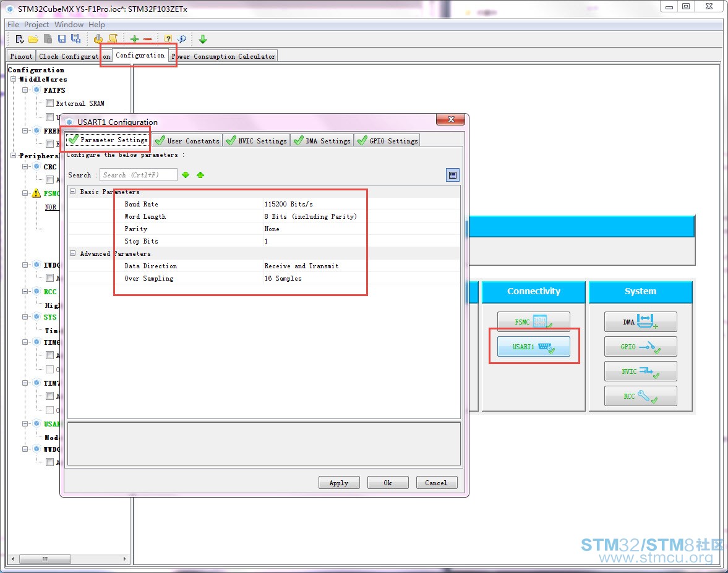Image resolution: width=728 pixels, height=573 pixels.
Task: Open the yellow Help question-mark icon
Action: (168, 39)
